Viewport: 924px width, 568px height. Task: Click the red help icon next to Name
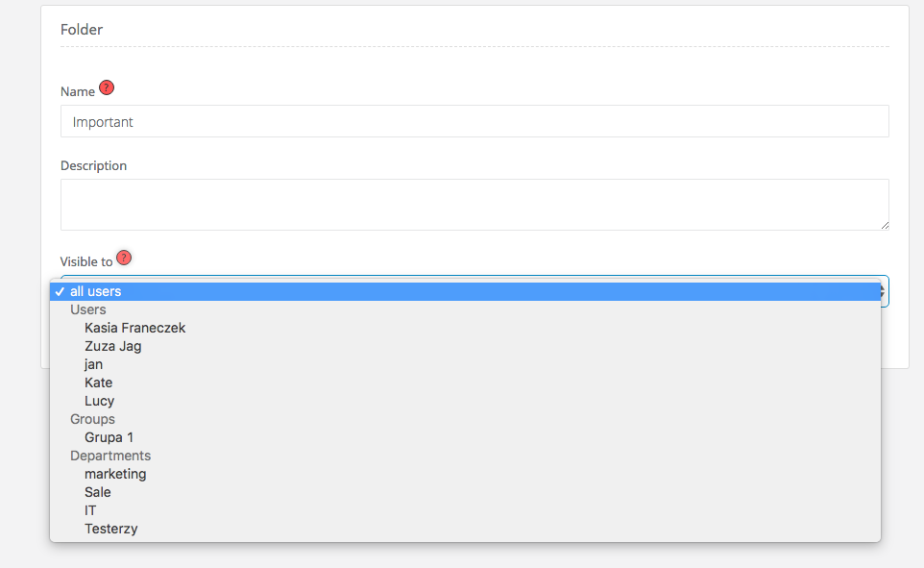107,88
